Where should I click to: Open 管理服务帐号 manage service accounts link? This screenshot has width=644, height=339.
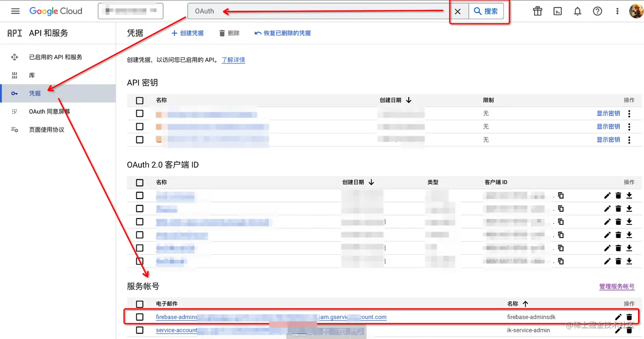617,286
